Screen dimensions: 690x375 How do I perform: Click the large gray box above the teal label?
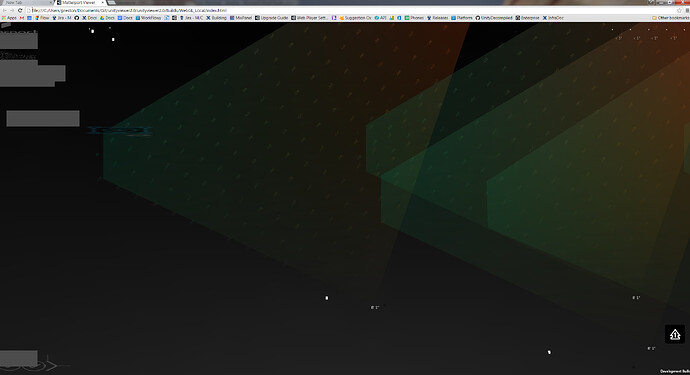coord(43,118)
